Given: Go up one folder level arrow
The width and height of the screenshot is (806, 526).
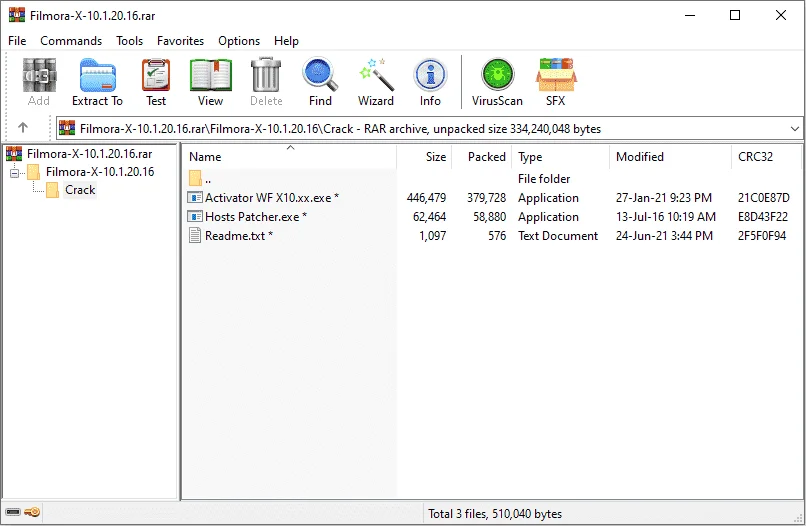Looking at the screenshot, I should tap(23, 127).
